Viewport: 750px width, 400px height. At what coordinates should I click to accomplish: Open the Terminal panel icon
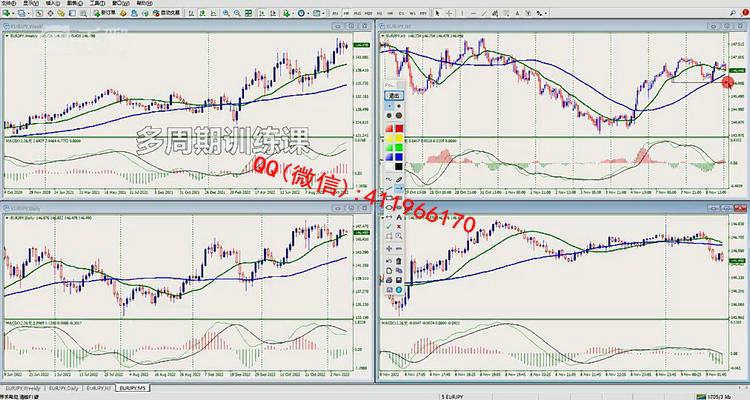[72, 13]
